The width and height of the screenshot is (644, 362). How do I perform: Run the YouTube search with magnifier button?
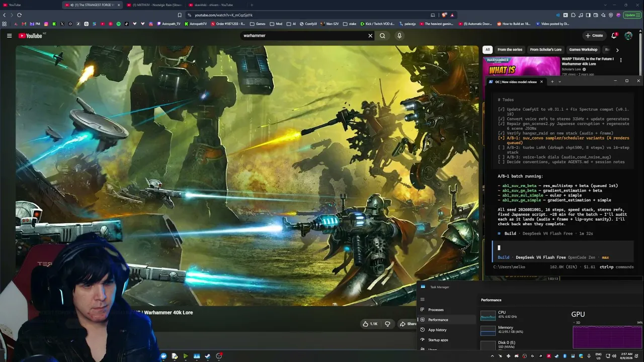click(382, 36)
